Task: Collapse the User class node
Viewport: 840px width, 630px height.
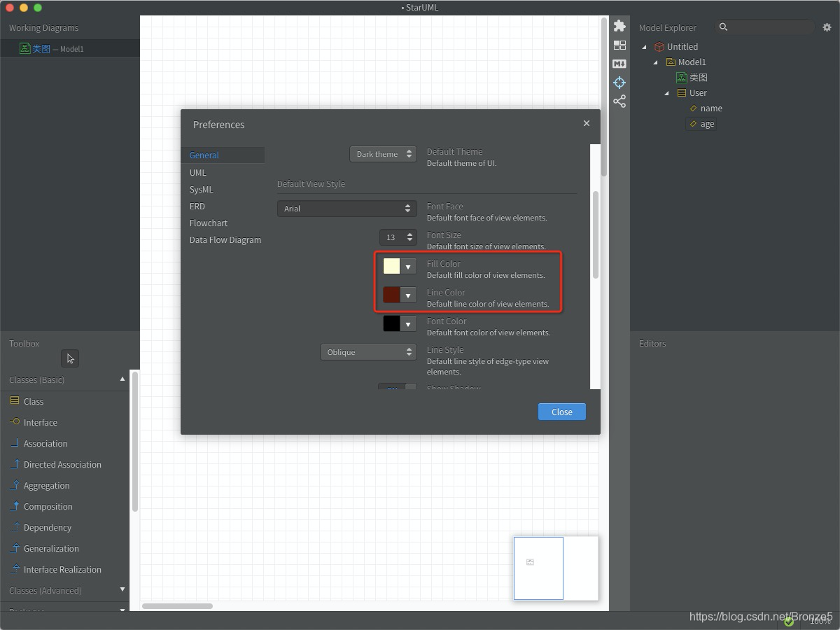Action: (667, 93)
